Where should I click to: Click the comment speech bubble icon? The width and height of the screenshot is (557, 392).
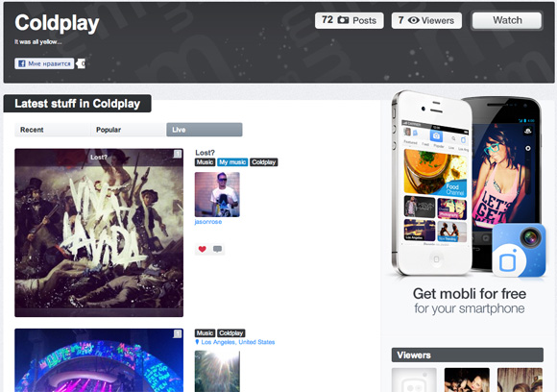pos(217,249)
